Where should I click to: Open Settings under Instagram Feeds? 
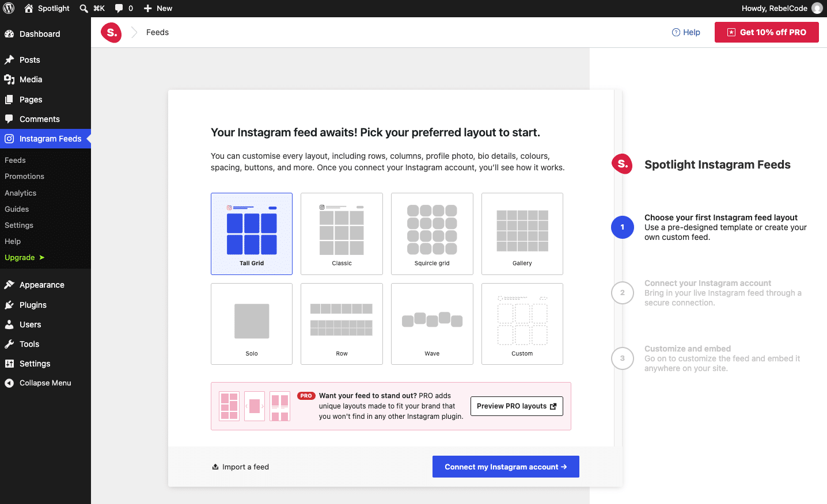pos(19,225)
